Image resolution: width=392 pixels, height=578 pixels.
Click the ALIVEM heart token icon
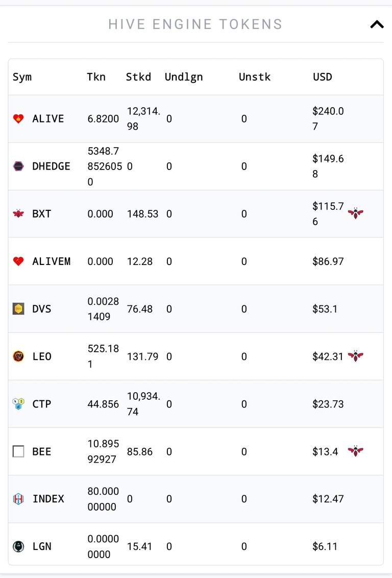(18, 261)
